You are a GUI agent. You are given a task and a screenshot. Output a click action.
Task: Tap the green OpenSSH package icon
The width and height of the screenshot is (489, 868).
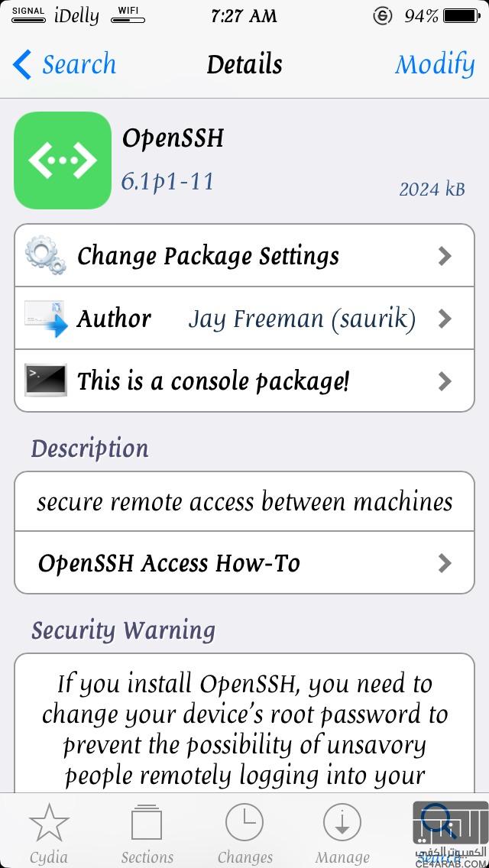click(x=63, y=160)
